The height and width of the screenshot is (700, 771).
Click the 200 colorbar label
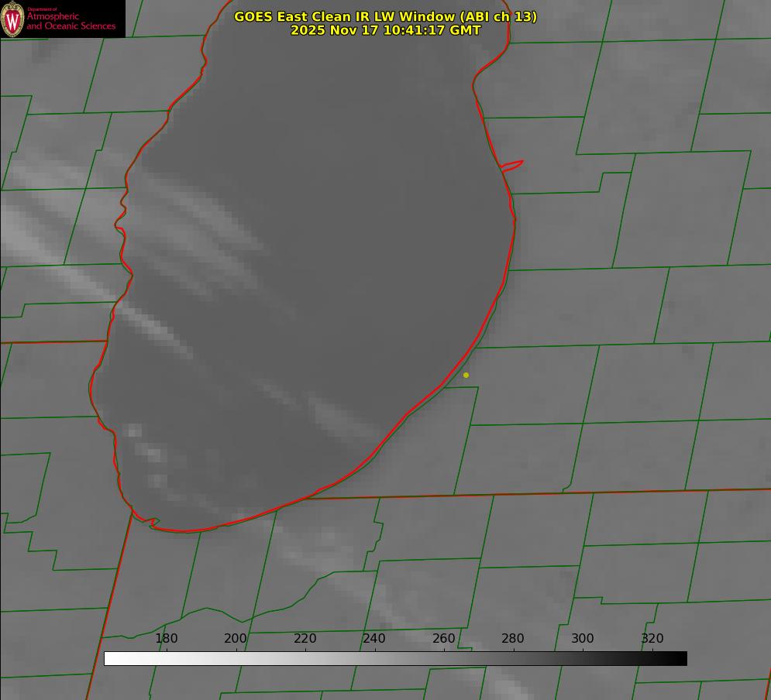point(236,638)
